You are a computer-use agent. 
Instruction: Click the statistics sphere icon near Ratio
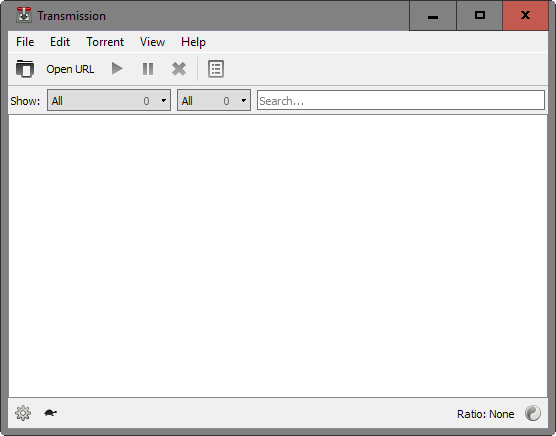pos(533,413)
